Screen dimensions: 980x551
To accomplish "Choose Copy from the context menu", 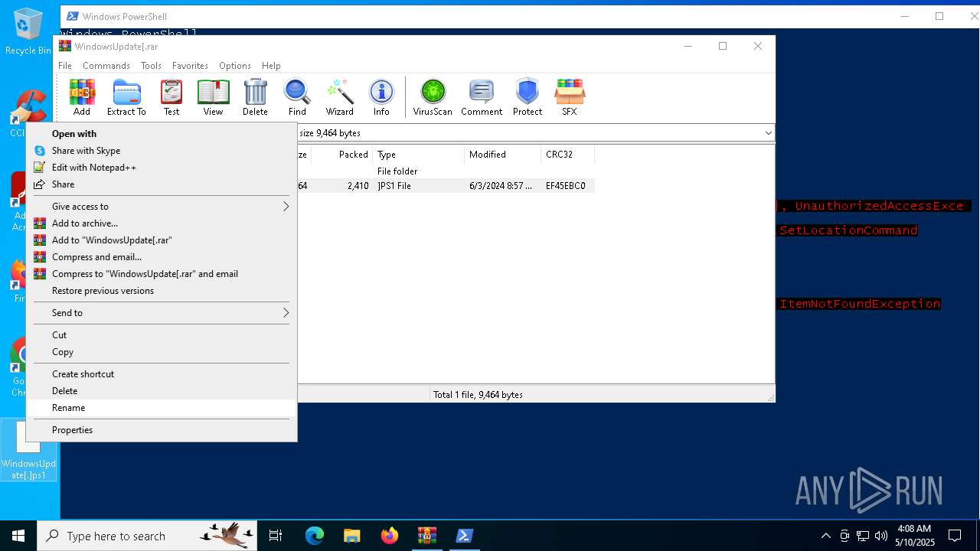I will point(162,352).
